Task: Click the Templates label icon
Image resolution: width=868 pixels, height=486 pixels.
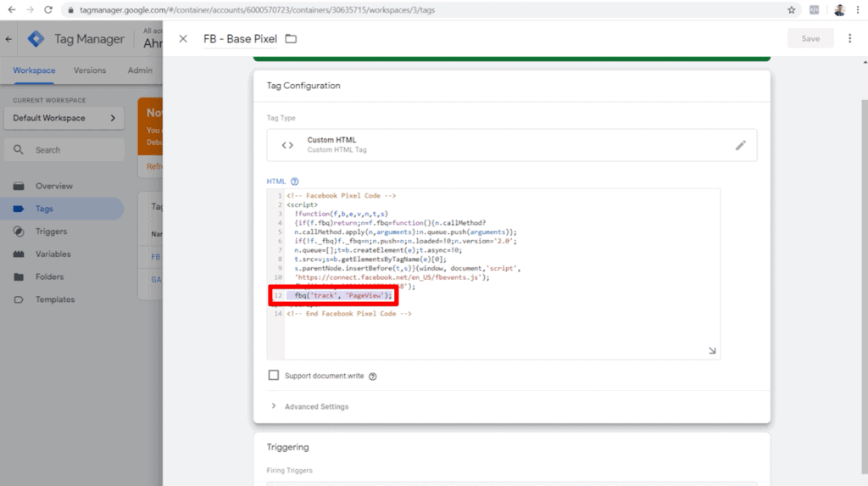Action: [19, 299]
